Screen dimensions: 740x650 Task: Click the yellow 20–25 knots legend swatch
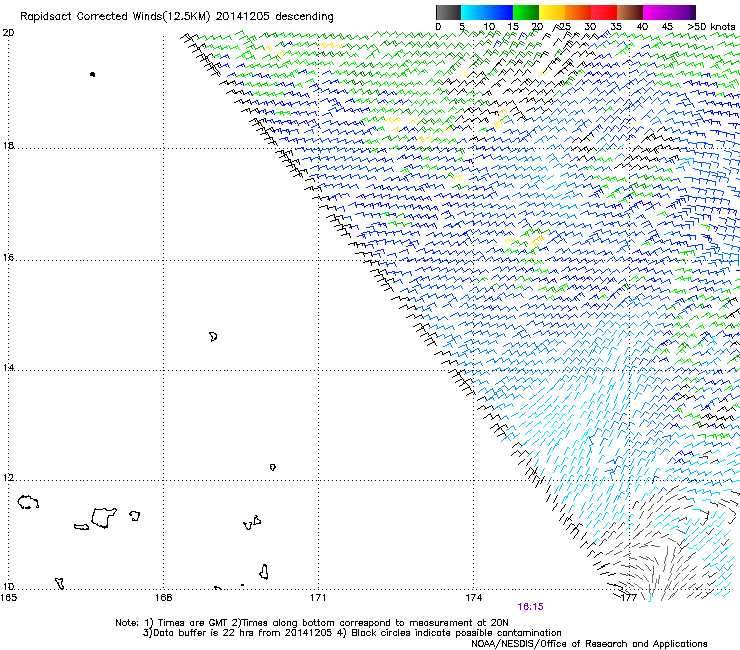552,12
